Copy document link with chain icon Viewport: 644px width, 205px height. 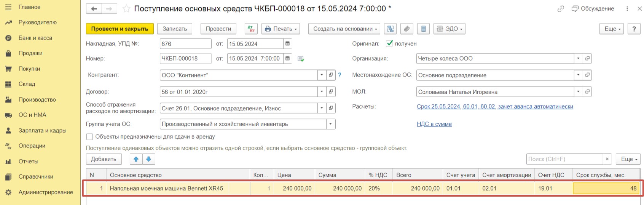coord(561,9)
